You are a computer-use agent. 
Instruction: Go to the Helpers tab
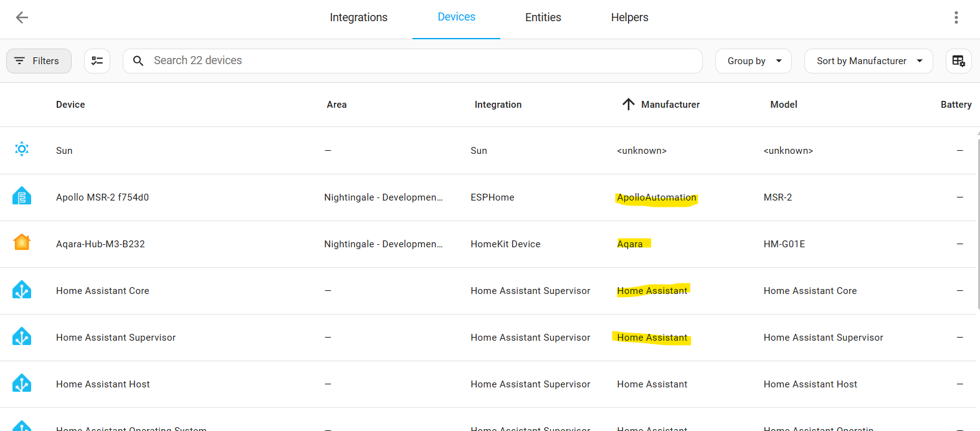click(x=629, y=17)
